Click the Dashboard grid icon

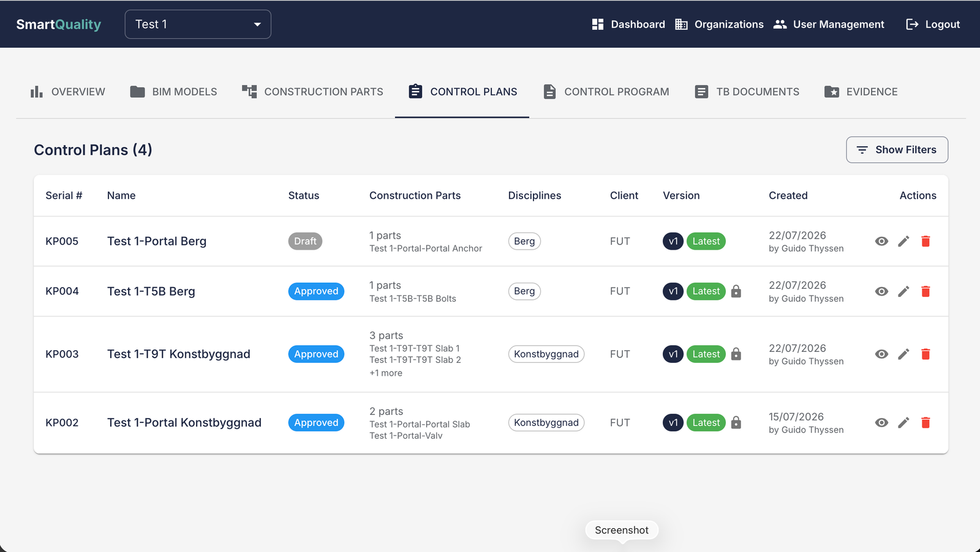[x=598, y=24]
